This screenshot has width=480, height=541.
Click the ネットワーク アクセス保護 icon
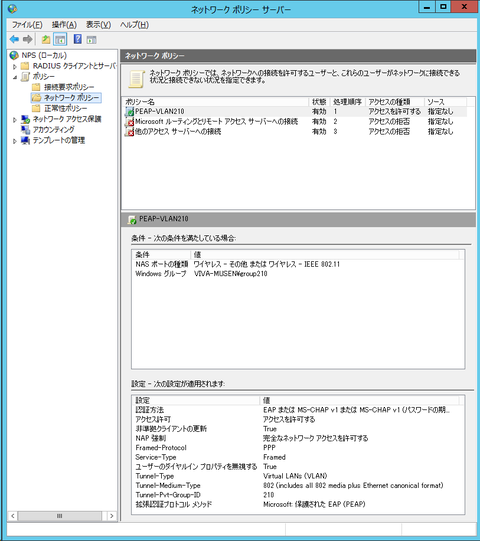(x=25, y=119)
